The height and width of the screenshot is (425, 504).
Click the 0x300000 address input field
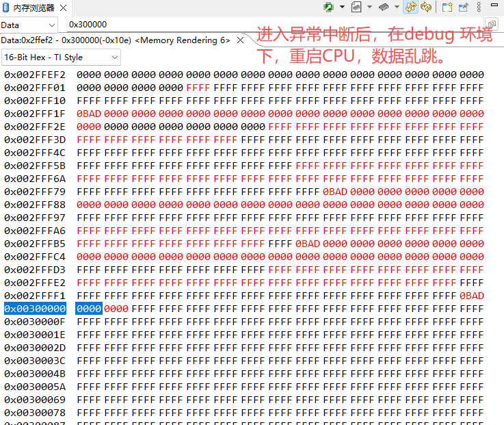[x=275, y=25]
